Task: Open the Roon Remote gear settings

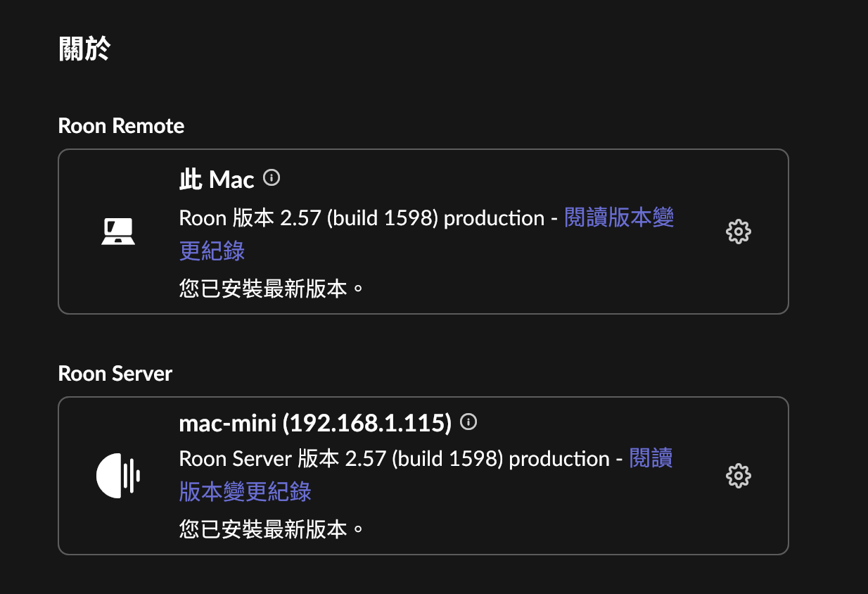Action: pos(738,232)
